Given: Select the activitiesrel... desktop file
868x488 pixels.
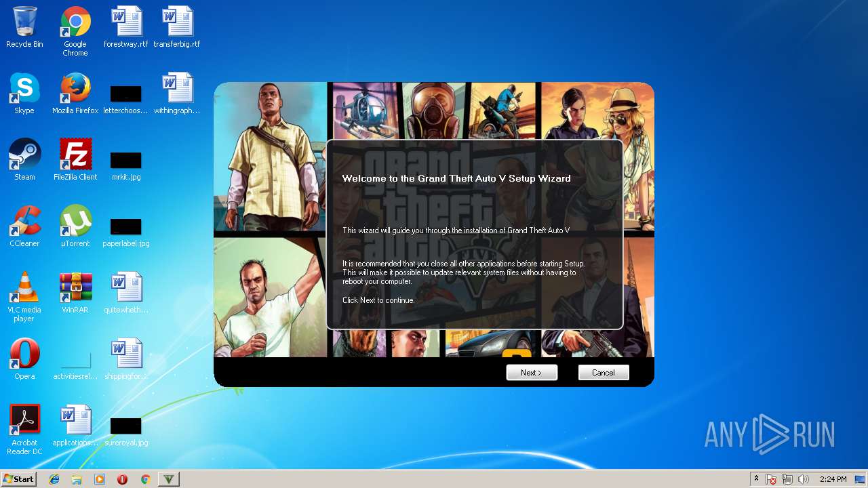Looking at the screenshot, I should tap(75, 365).
